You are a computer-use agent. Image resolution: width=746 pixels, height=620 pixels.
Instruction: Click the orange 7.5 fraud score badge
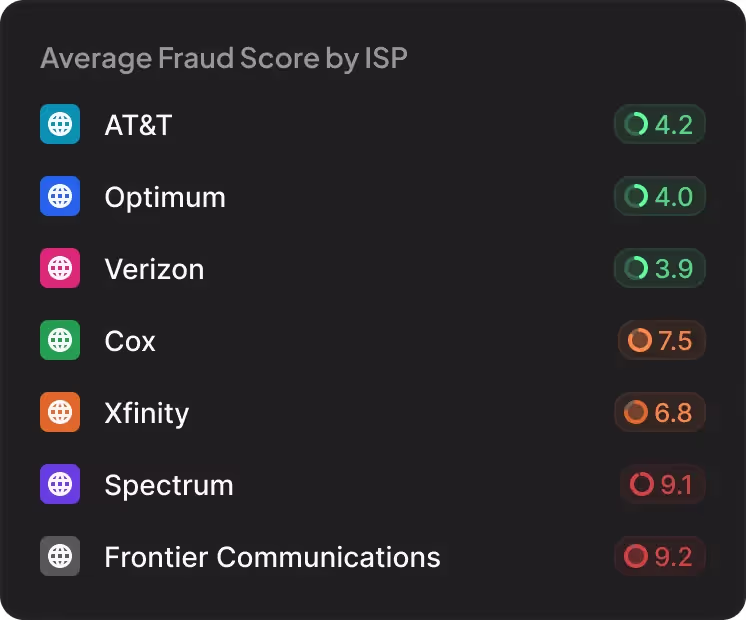click(661, 341)
